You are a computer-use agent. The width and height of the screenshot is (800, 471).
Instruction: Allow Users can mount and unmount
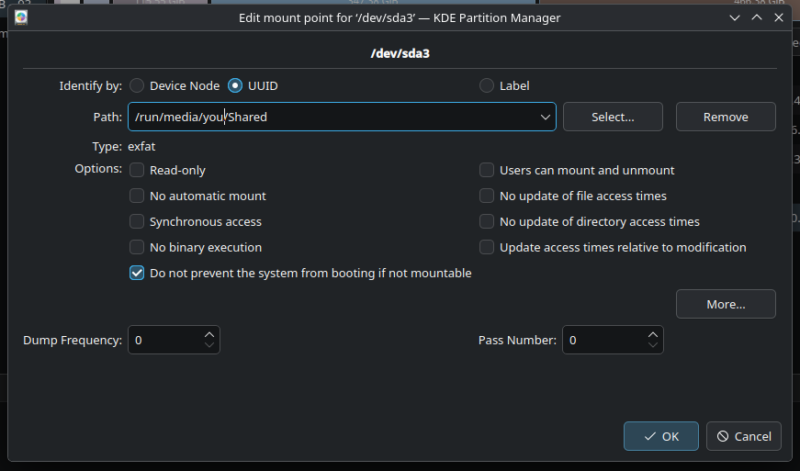pos(487,170)
